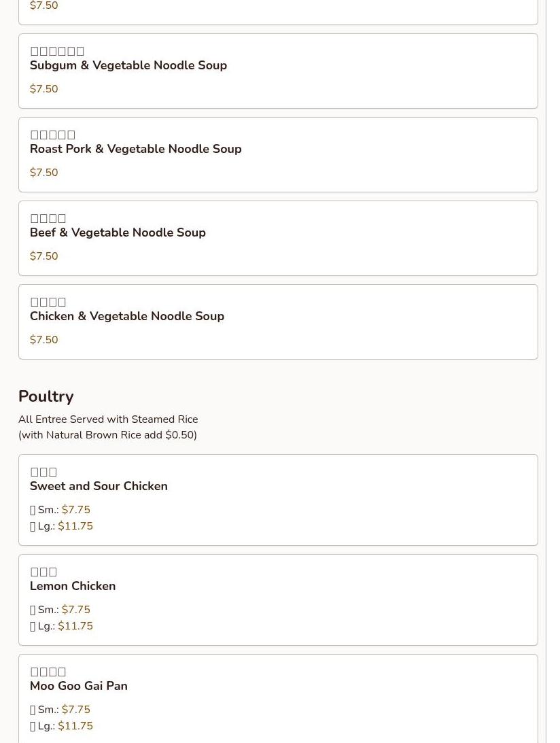Choose Chicken & Vegetable Noodle Soup
The width and height of the screenshot is (560, 743).
coord(127,317)
